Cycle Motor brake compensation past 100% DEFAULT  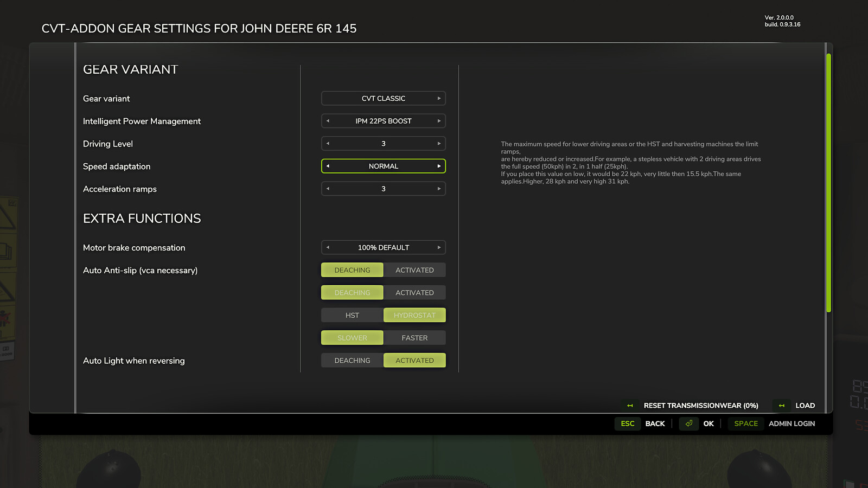[x=440, y=247]
